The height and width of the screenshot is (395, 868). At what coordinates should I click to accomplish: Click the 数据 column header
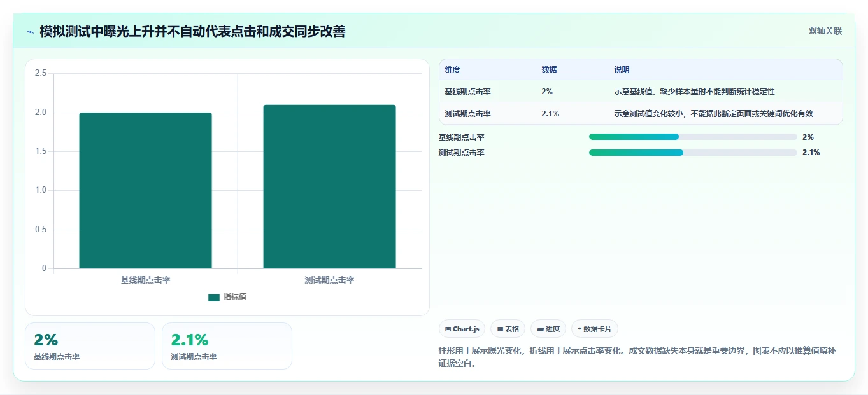click(550, 70)
